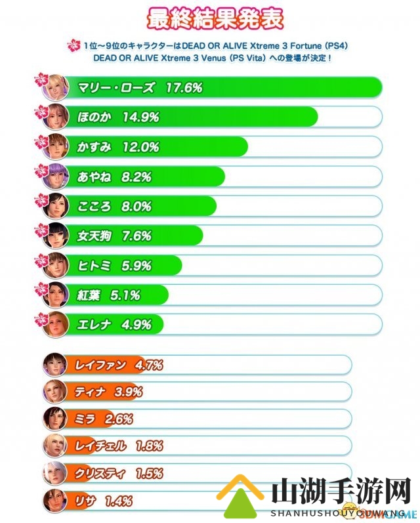Viewport: 420px width, 523px height.
Task: Click the マリー・ローズ 17.6% green bar
Action: (x=222, y=87)
